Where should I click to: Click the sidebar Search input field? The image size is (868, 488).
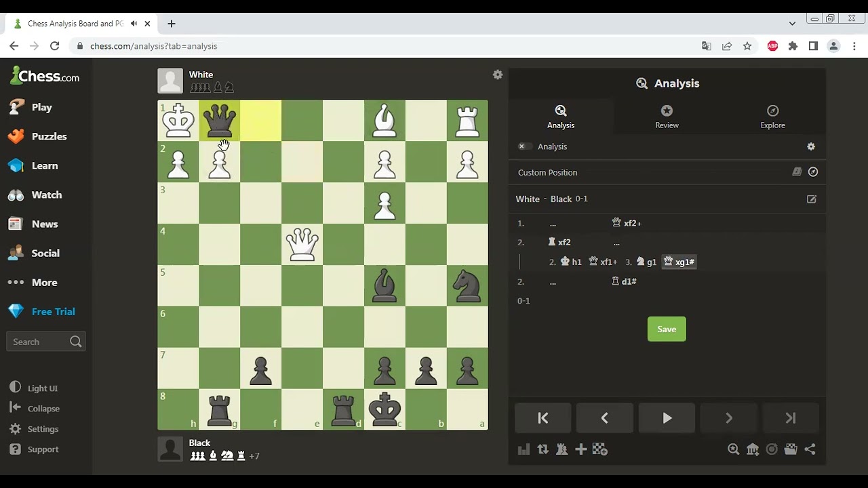pos(45,342)
